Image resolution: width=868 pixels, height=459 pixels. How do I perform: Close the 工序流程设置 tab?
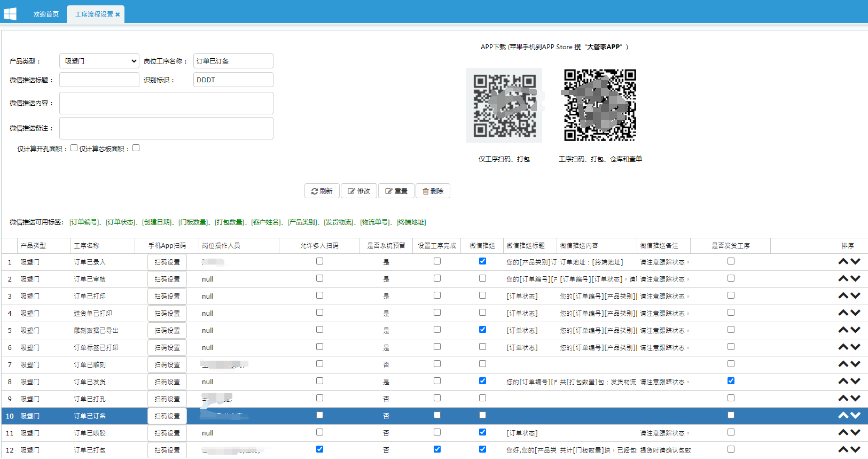coord(118,14)
